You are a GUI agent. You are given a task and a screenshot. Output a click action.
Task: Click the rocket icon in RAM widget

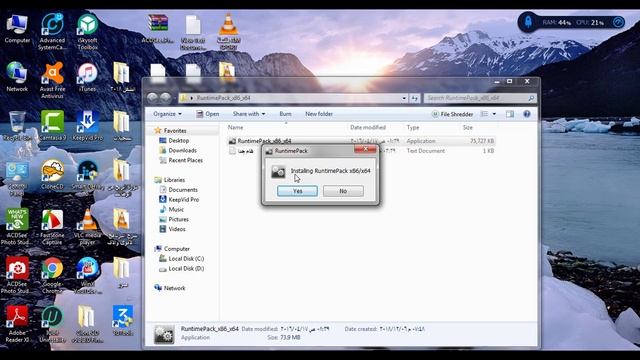[x=528, y=22]
